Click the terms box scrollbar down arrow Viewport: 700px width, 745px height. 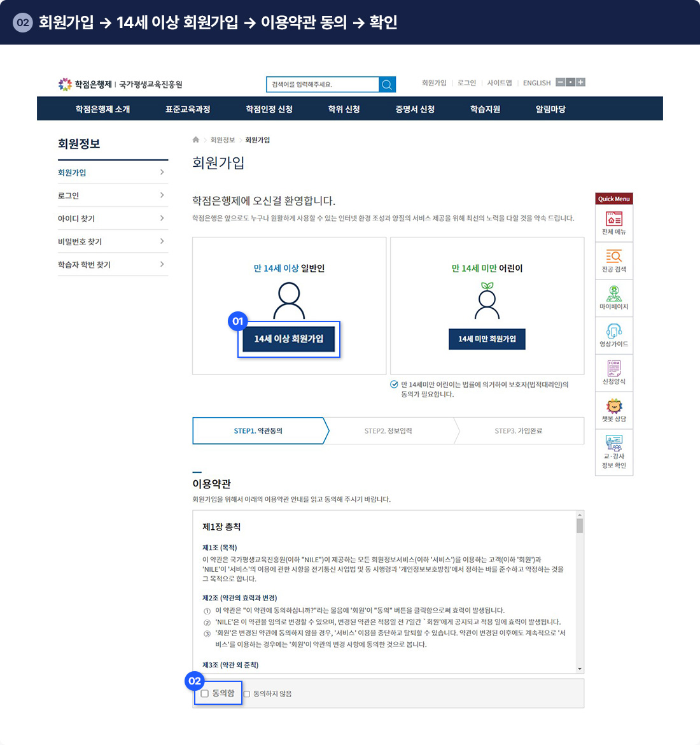point(579,669)
